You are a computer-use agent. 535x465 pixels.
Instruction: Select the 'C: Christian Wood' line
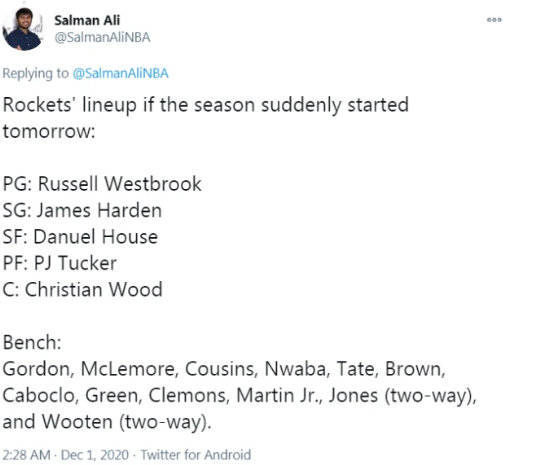click(x=83, y=290)
